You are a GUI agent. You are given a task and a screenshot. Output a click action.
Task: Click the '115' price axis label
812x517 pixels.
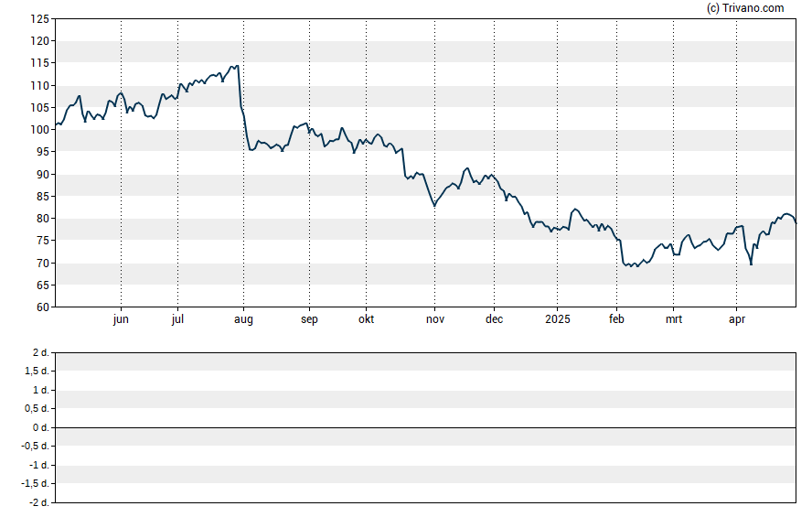[40, 63]
